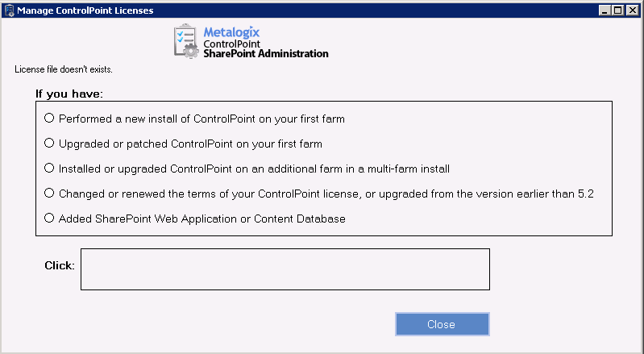Click the empty box beside 'Click:' label

285,269
